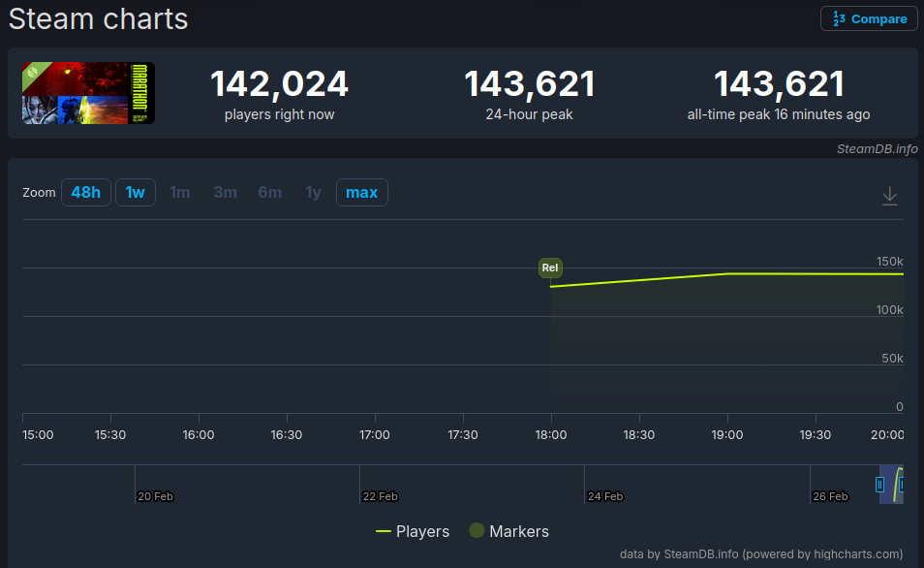Click the 18:00 x-axis label
924x568 pixels.
pos(551,434)
